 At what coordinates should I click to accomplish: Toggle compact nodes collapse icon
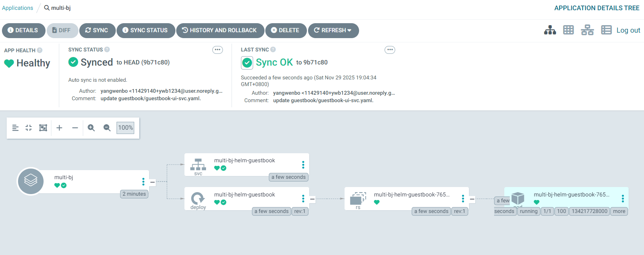tap(29, 128)
